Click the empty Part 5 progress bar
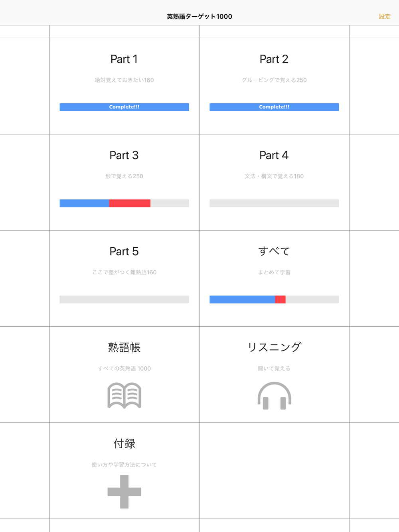The width and height of the screenshot is (399, 532). [124, 299]
